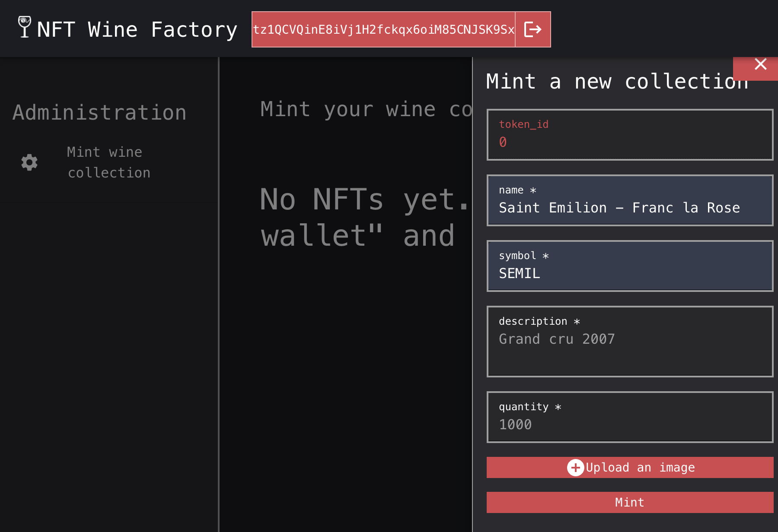Click the No NFTs yet message area
The image size is (778, 532).
(x=346, y=216)
